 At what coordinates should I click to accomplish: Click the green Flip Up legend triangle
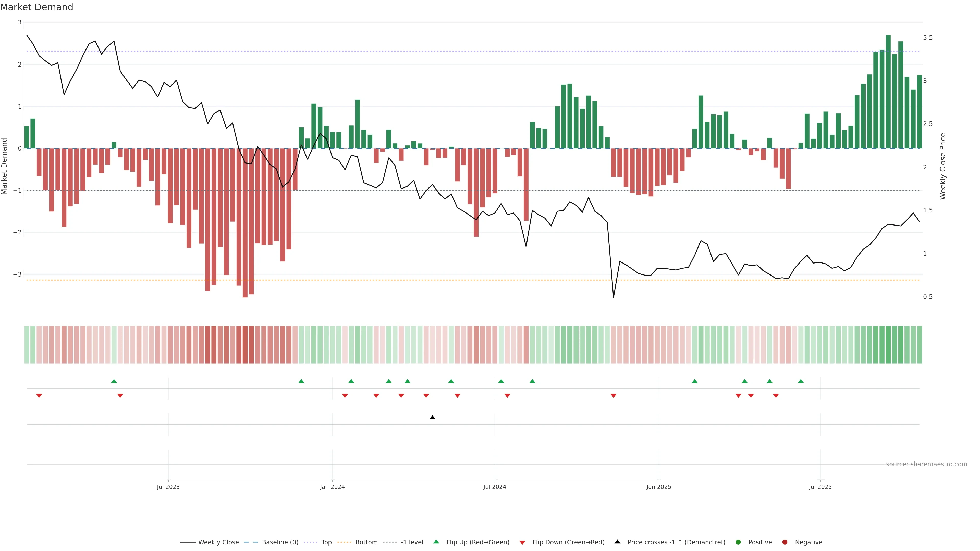[x=436, y=542]
